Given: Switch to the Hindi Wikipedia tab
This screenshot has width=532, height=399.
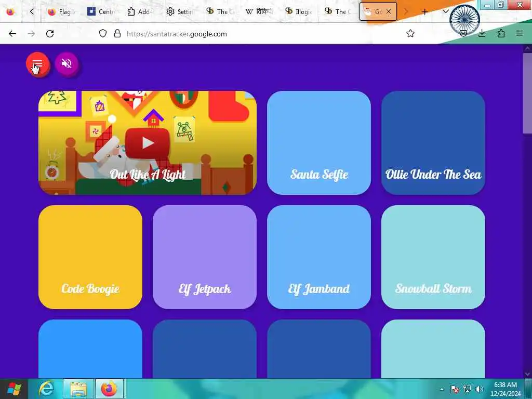Looking at the screenshot, I should tap(259, 11).
